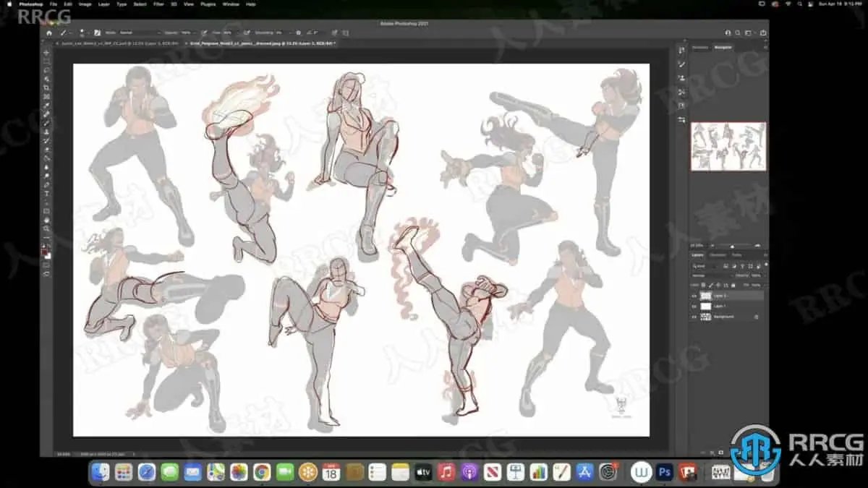The image size is (868, 488).
Task: Open the Brush Preset picker dropdown
Action: click(83, 33)
